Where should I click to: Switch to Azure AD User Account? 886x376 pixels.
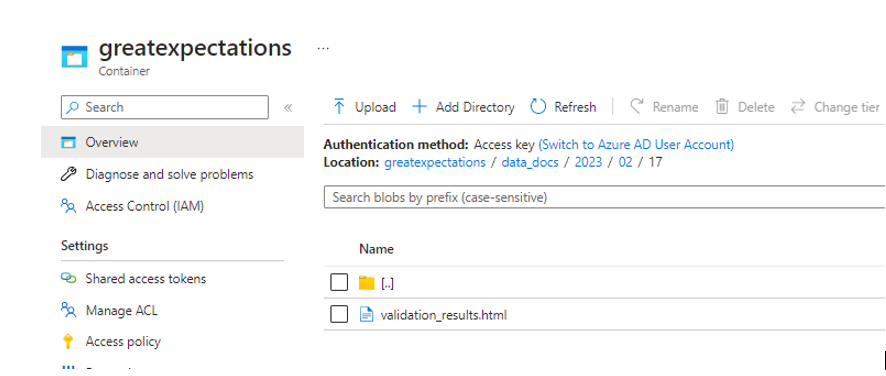click(x=636, y=144)
